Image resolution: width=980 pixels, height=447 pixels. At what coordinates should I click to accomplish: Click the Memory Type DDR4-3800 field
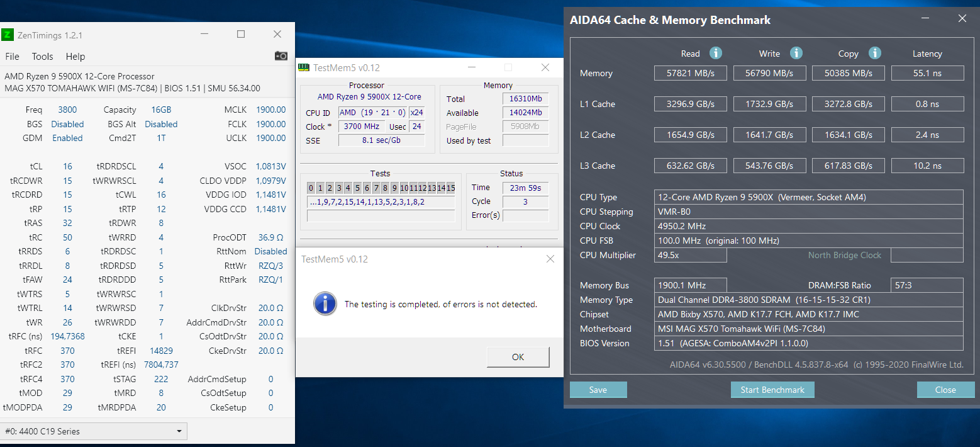pyautogui.click(x=808, y=300)
